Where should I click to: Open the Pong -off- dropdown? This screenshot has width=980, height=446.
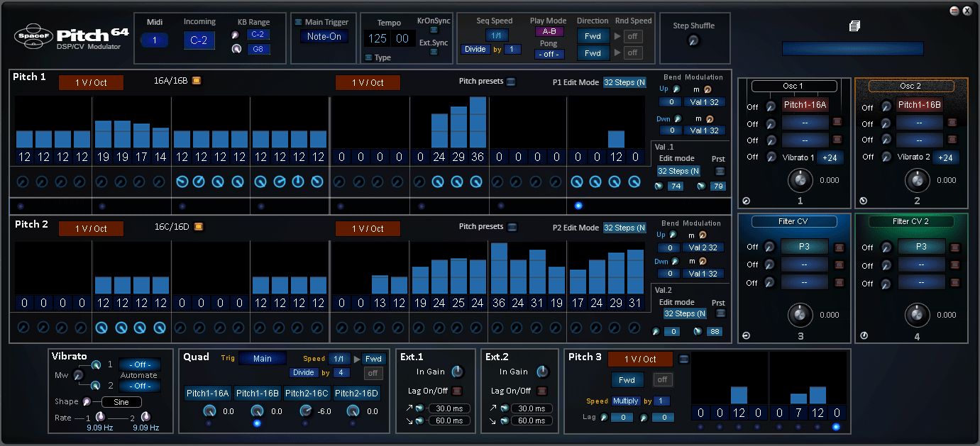[x=549, y=54]
